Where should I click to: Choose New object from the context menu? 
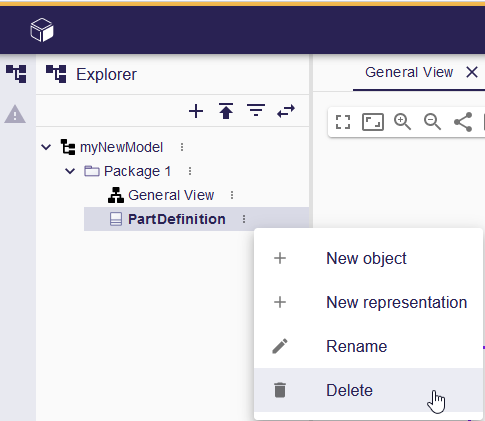(x=368, y=258)
